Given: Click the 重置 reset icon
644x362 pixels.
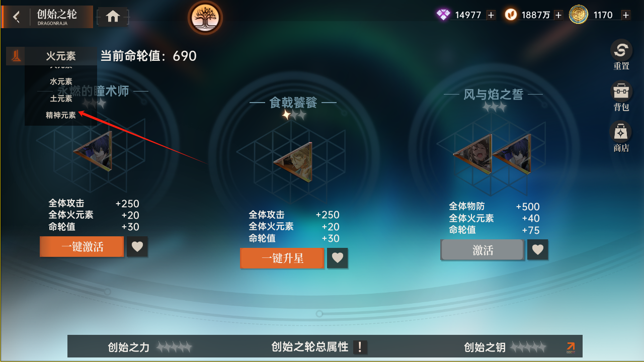Looking at the screenshot, I should [x=621, y=55].
